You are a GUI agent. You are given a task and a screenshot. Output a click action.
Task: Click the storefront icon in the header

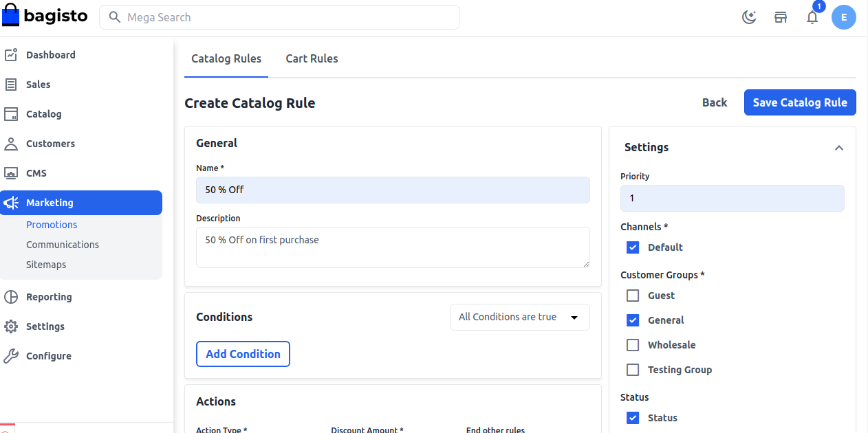point(781,16)
